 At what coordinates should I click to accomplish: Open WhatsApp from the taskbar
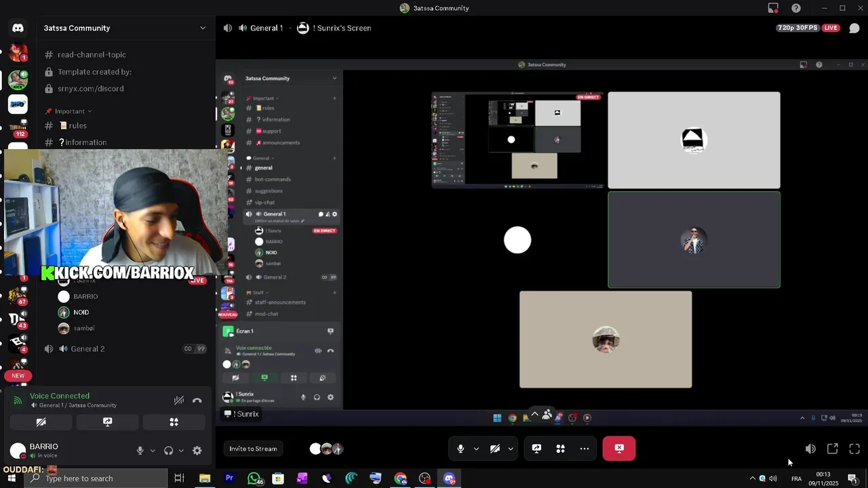click(254, 479)
